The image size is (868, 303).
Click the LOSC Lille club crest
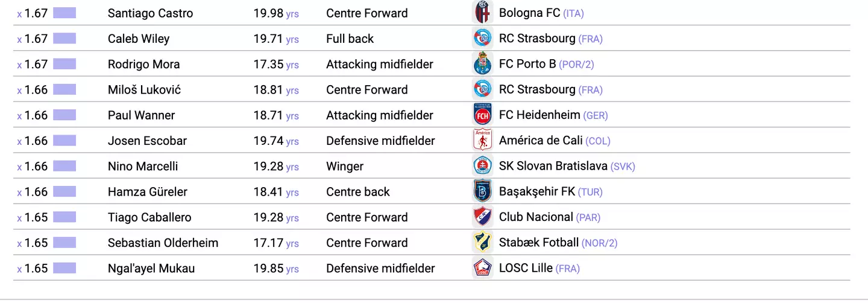(483, 268)
